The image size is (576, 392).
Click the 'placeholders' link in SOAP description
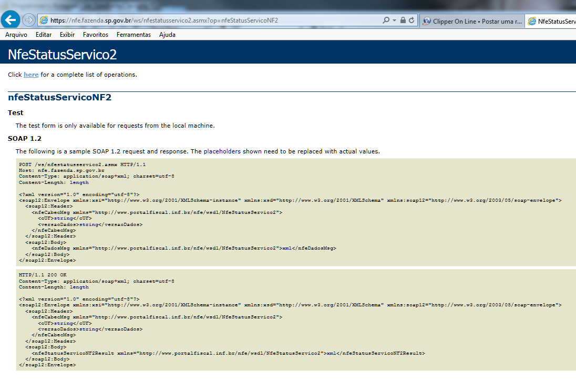(x=222, y=151)
